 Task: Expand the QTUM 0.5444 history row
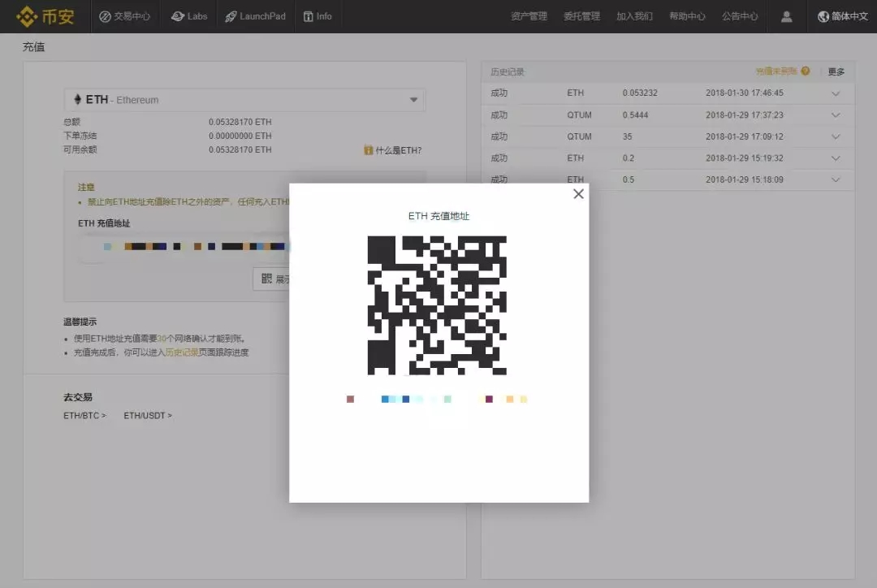[836, 115]
